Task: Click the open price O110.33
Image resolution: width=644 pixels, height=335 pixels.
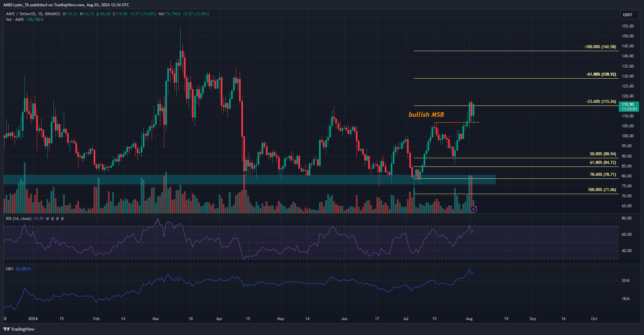Action: [x=70, y=14]
